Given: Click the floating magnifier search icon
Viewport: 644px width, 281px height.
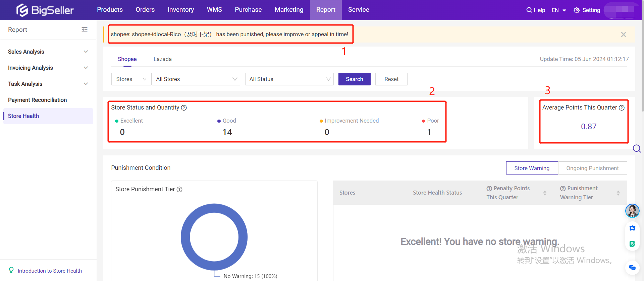Looking at the screenshot, I should (636, 149).
